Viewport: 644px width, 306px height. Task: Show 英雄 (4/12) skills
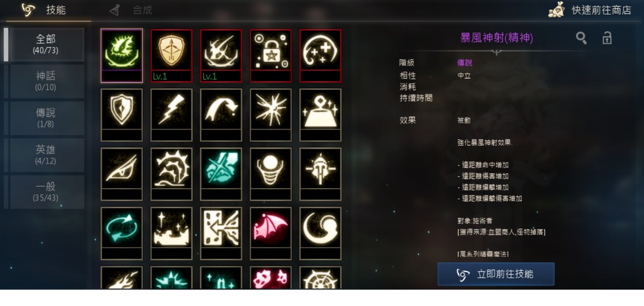tap(46, 155)
